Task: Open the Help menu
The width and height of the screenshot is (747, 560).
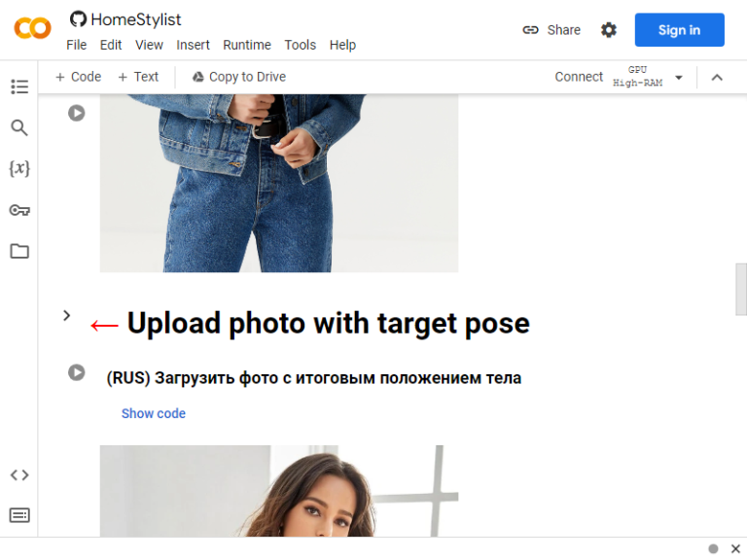Action: (342, 45)
